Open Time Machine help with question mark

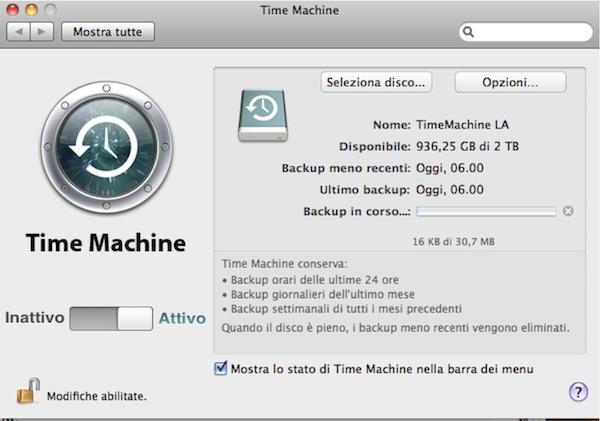click(578, 392)
